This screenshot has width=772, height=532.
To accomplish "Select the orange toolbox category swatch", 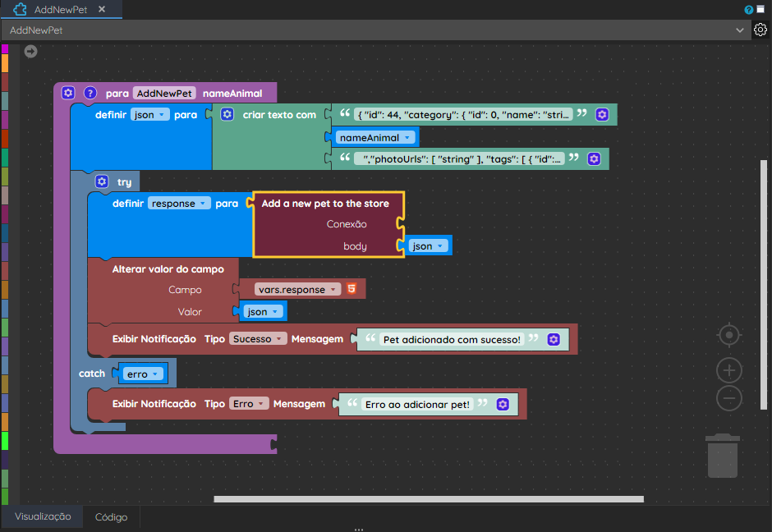I will (4, 63).
